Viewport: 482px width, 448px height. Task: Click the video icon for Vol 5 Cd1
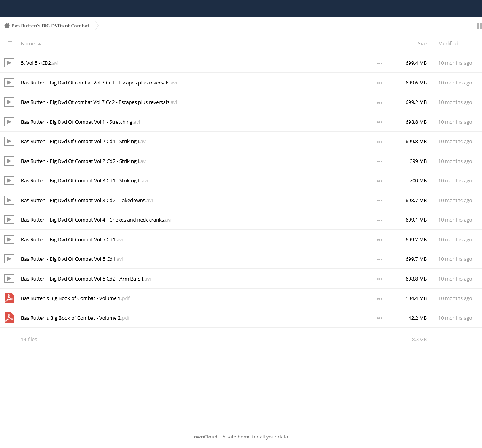9,239
